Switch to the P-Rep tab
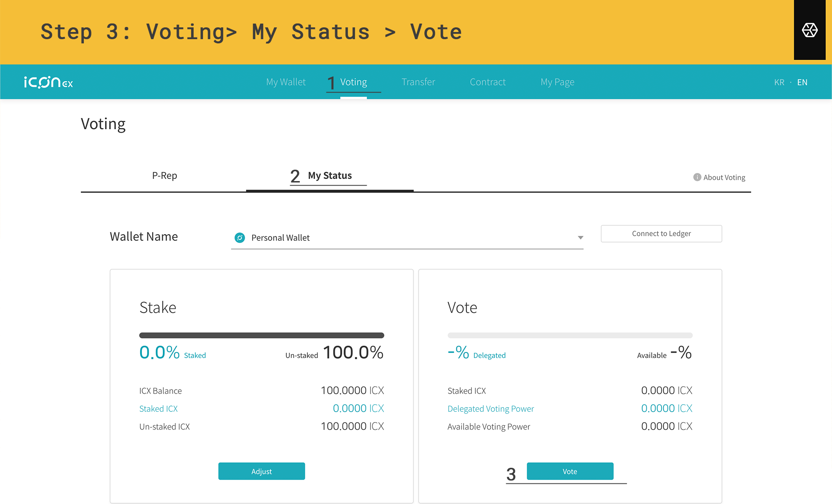The height and width of the screenshot is (504, 832). pos(164,176)
